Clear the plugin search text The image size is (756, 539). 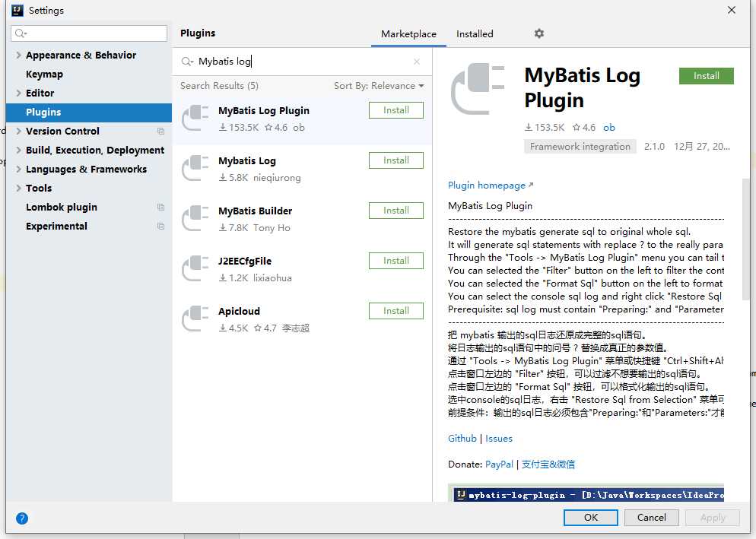pyautogui.click(x=417, y=62)
